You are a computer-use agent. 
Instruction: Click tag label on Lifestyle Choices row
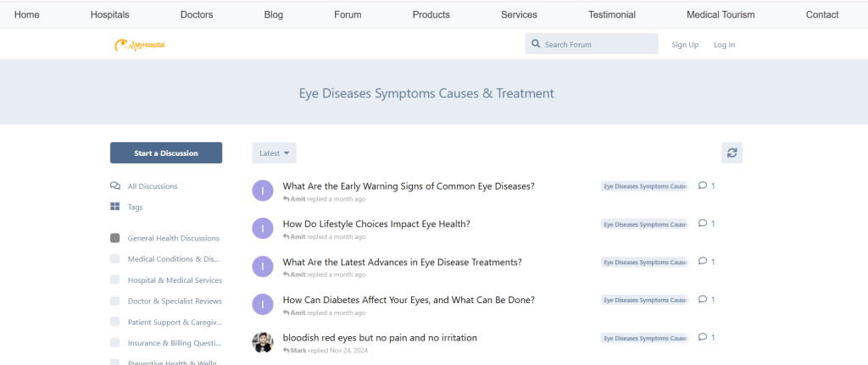click(645, 224)
